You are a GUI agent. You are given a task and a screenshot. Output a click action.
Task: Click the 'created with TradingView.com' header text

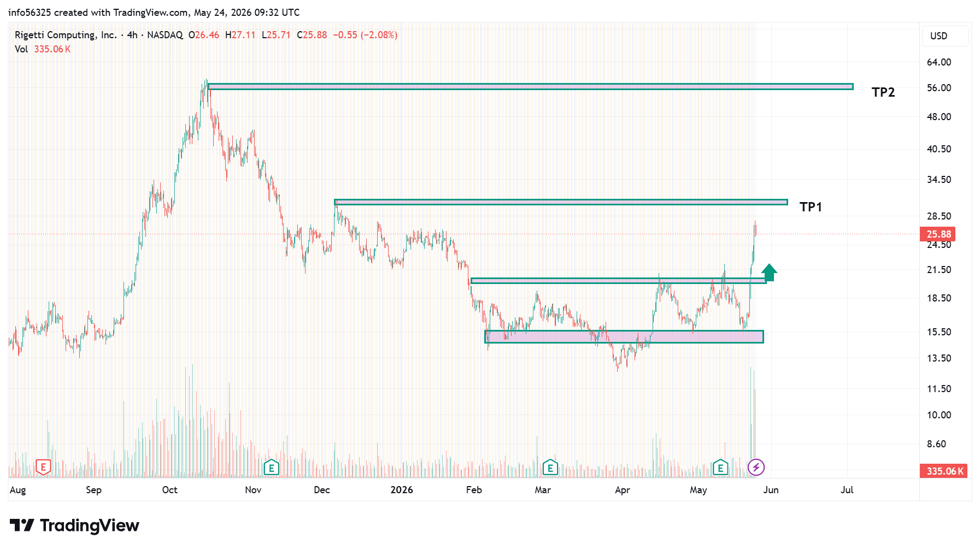tap(122, 13)
